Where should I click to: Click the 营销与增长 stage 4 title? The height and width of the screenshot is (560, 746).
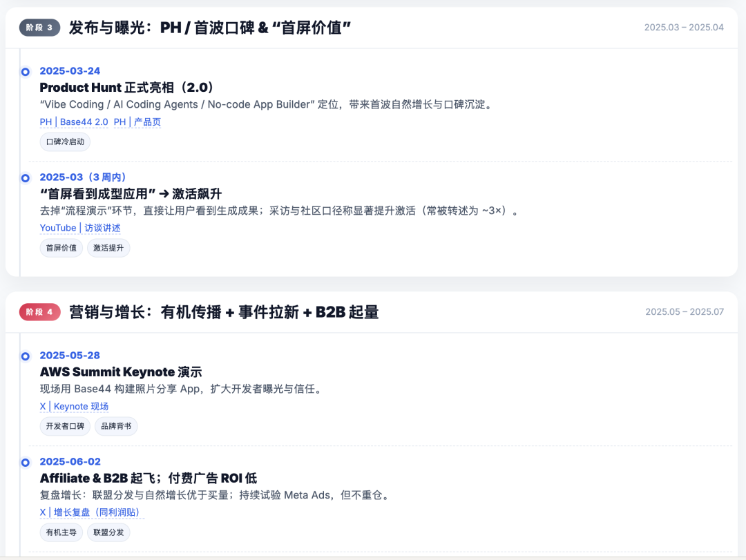224,312
